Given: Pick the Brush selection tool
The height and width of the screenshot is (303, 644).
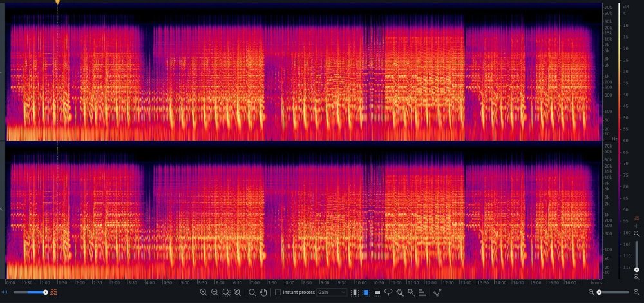Looking at the screenshot, I should [x=399, y=293].
